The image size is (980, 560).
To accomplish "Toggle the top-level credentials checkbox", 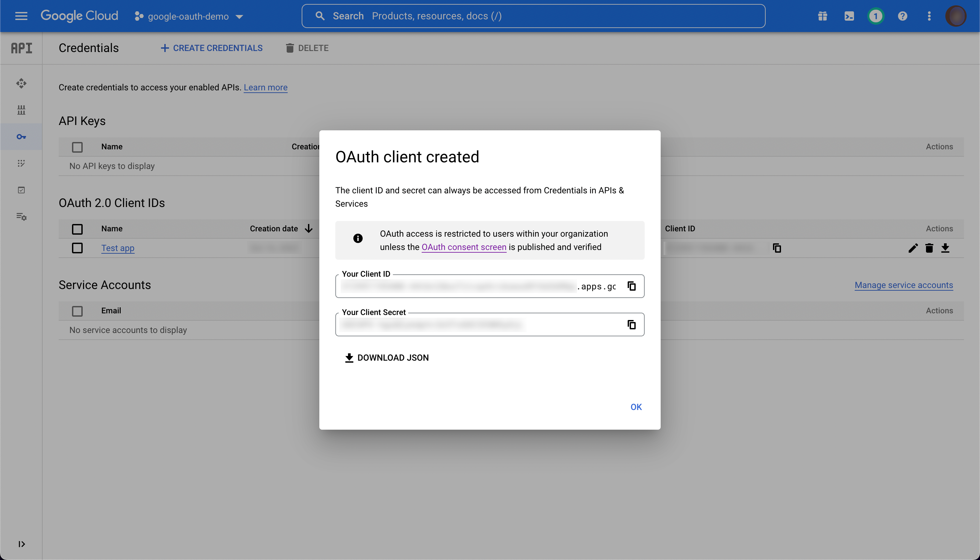I will pos(77,147).
